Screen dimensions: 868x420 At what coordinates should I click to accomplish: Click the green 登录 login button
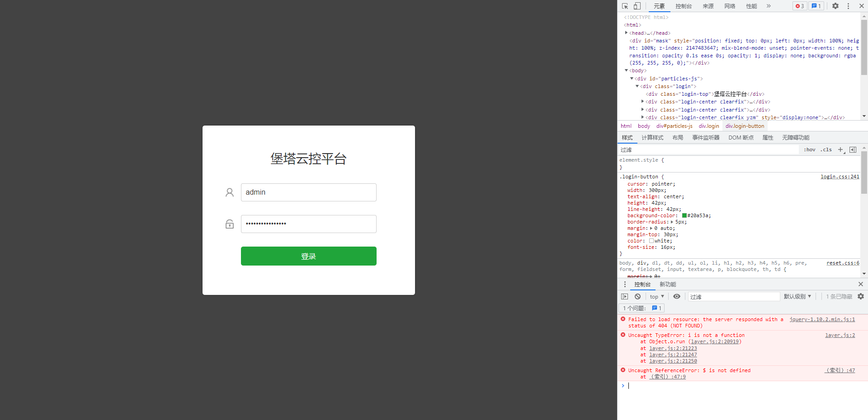[309, 256]
